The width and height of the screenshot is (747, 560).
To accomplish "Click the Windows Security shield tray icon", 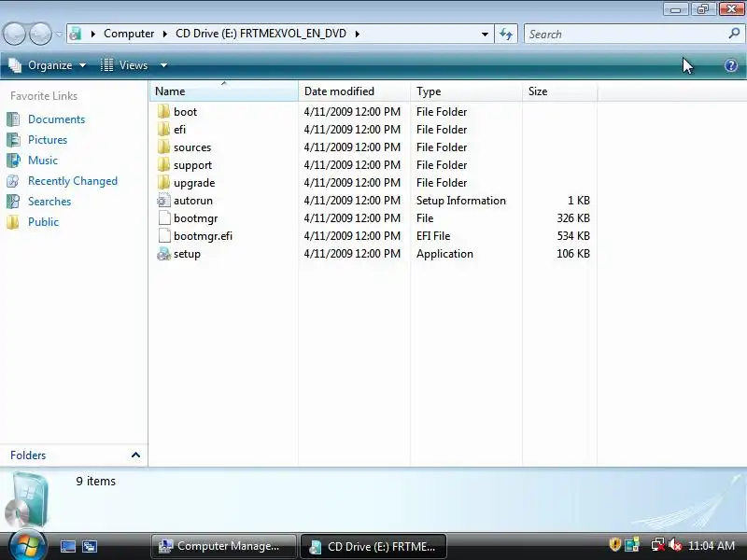I will click(x=615, y=544).
